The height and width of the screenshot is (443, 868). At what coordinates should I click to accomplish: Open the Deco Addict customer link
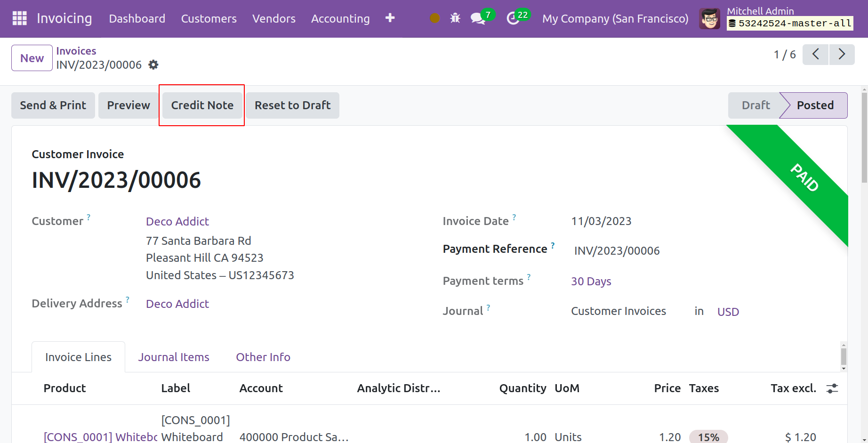click(177, 221)
